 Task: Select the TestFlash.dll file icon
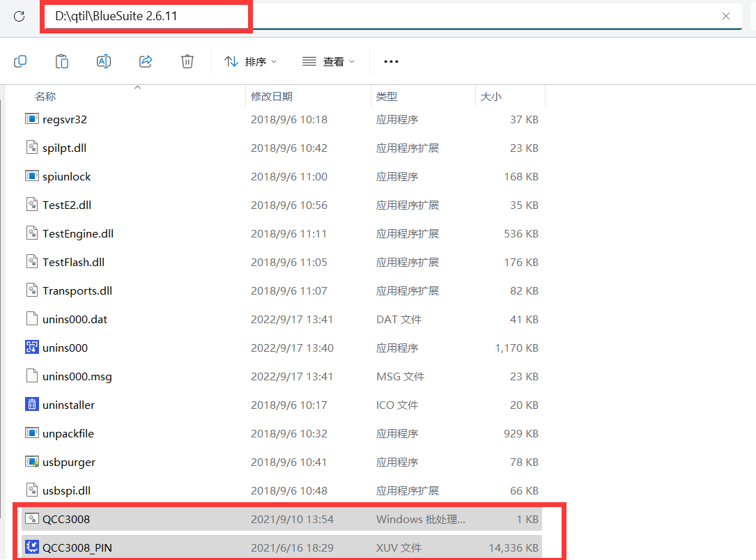32,261
